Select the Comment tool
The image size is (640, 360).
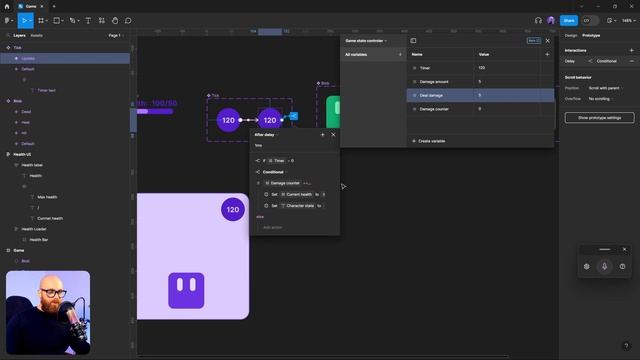tap(128, 20)
